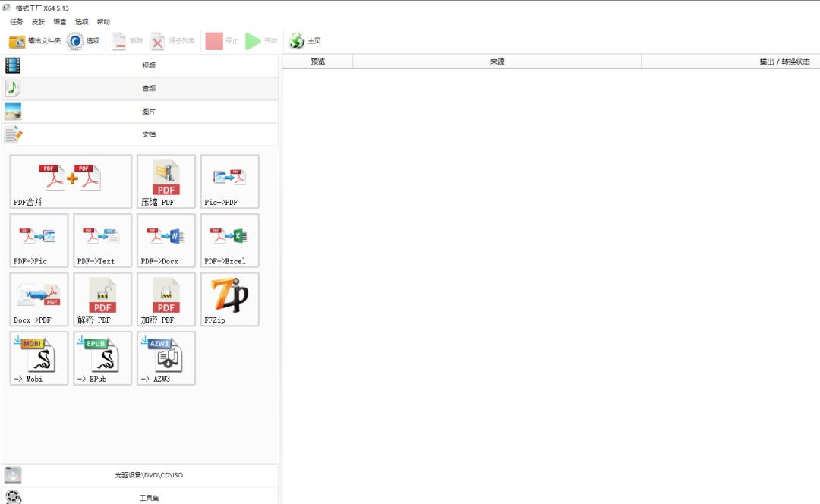This screenshot has height=504, width=820.
Task: Click the 移除 remove toolbar button
Action: pos(127,41)
